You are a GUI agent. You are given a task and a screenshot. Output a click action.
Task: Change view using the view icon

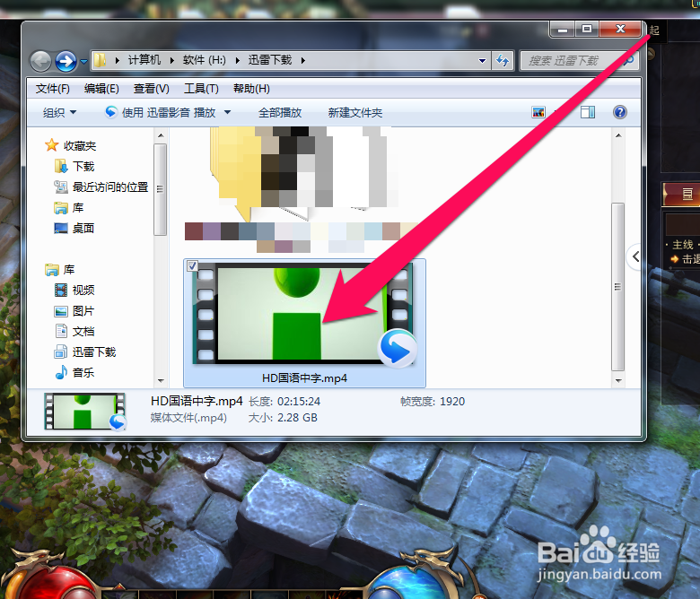[538, 112]
